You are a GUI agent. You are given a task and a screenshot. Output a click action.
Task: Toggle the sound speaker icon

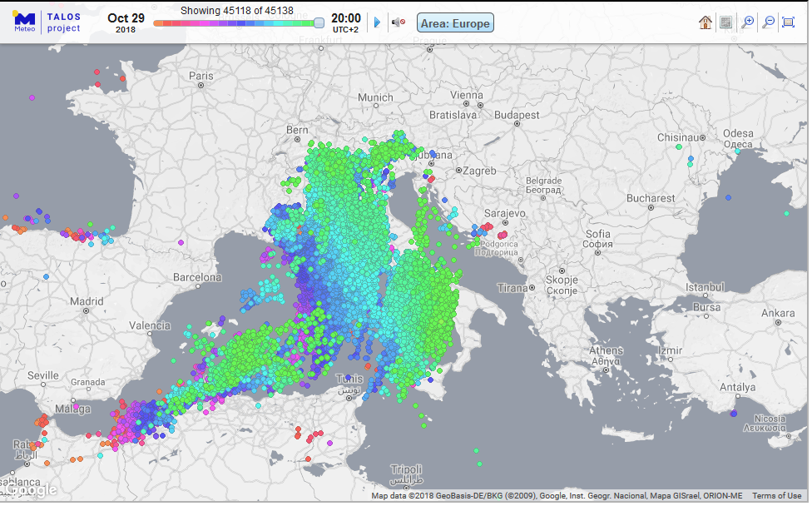[399, 22]
